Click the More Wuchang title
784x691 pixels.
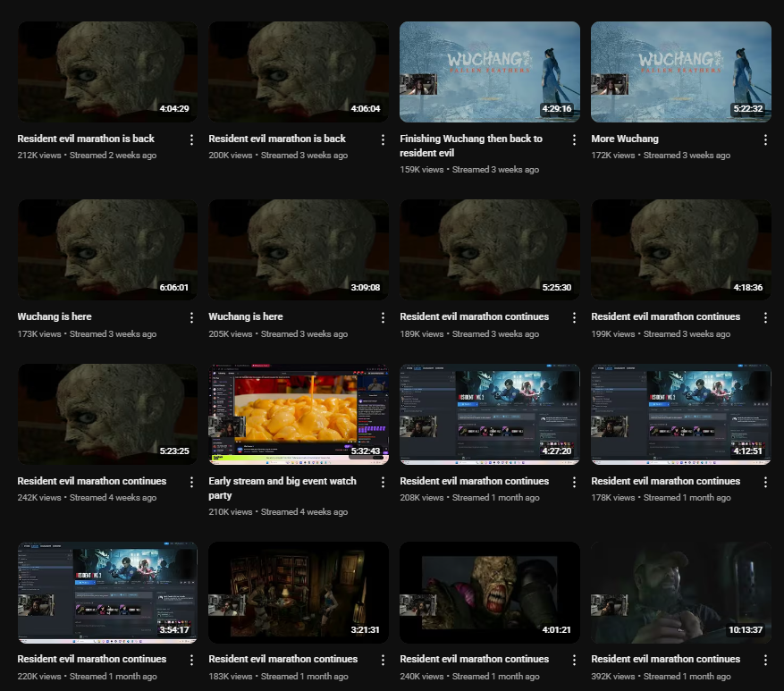[625, 139]
